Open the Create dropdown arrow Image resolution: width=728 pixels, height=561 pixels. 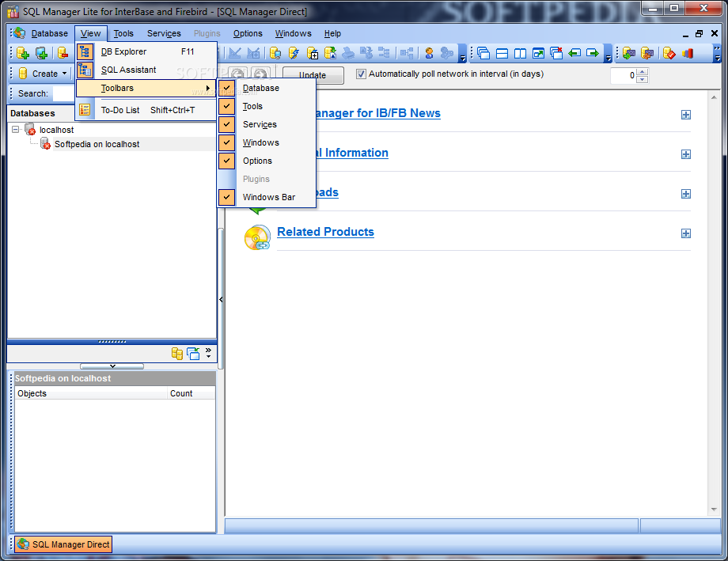[65, 74]
